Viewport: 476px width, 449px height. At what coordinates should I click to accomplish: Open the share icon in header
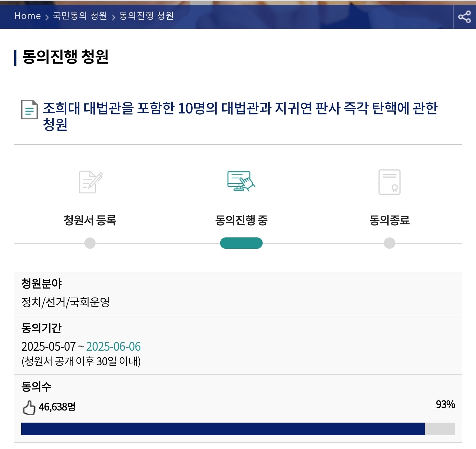click(x=464, y=17)
